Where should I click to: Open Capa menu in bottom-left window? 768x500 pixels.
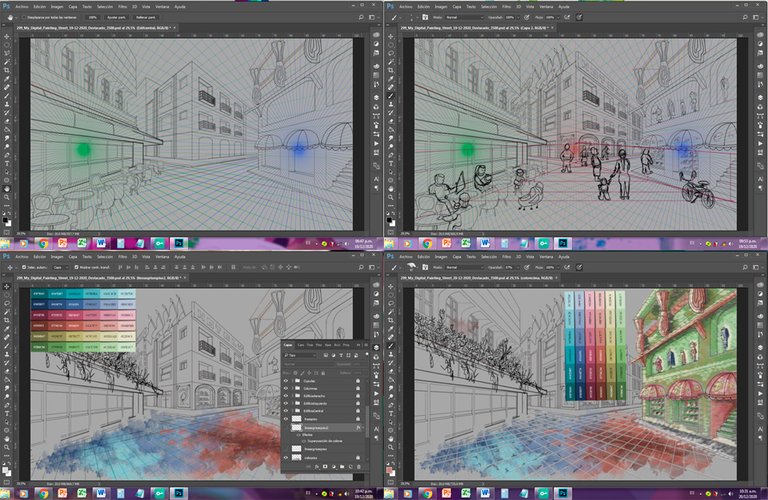[72, 257]
